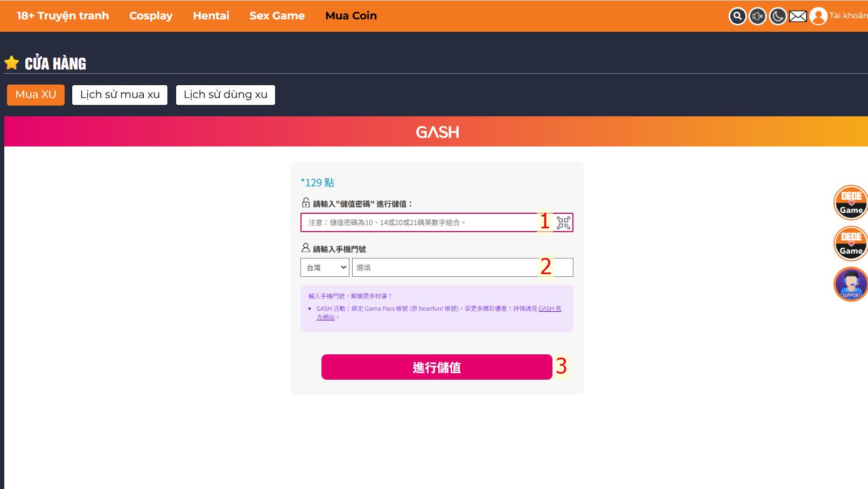Image resolution: width=868 pixels, height=489 pixels.
Task: Focus the 儲值密碼 code input field
Action: 420,222
